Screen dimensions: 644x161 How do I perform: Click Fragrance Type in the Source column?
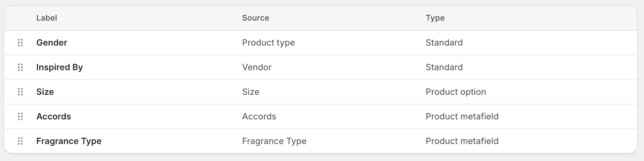(x=274, y=141)
